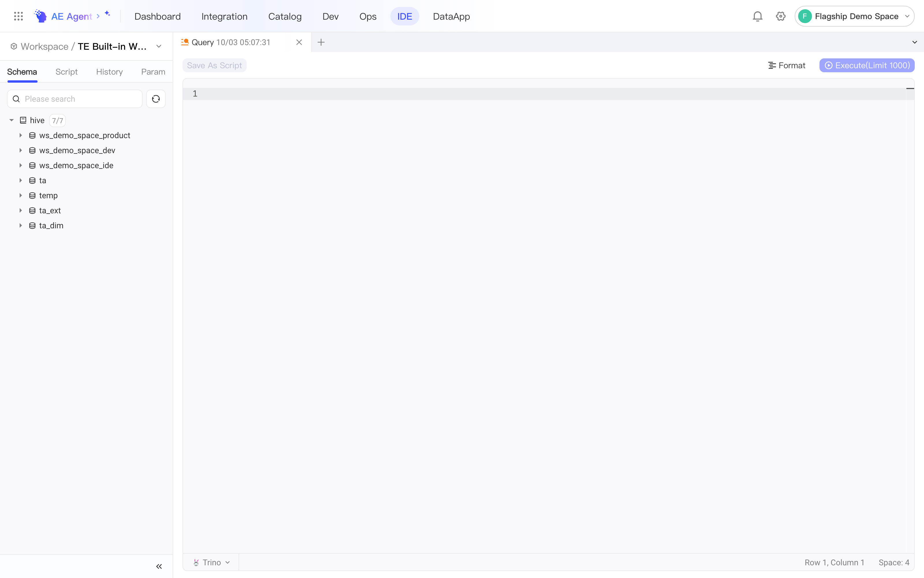Refresh the schema tree
This screenshot has width=924, height=578.
coord(156,99)
